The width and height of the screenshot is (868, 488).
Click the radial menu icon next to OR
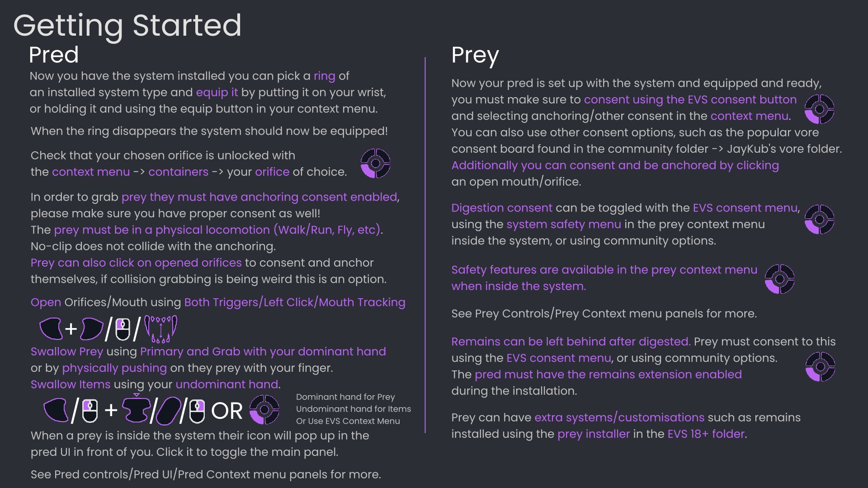click(x=264, y=410)
